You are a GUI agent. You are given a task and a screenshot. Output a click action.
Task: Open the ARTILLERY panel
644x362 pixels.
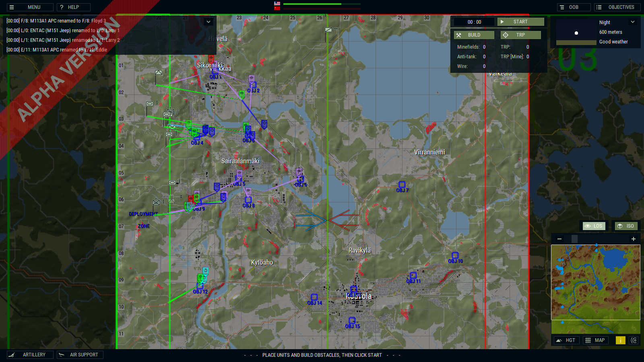click(30, 355)
